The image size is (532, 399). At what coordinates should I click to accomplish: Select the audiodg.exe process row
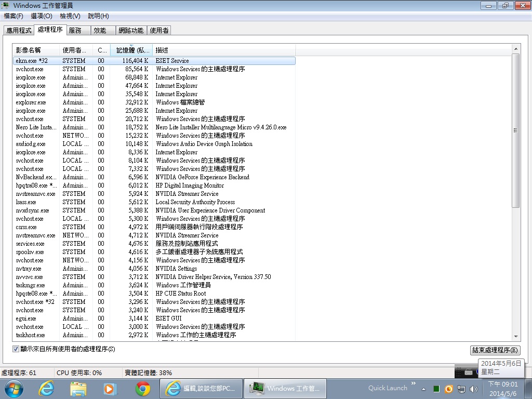click(x=154, y=144)
